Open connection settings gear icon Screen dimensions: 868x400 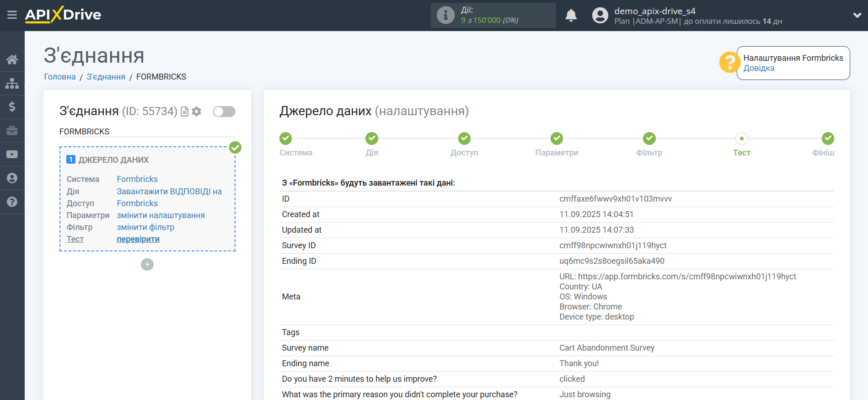[197, 112]
